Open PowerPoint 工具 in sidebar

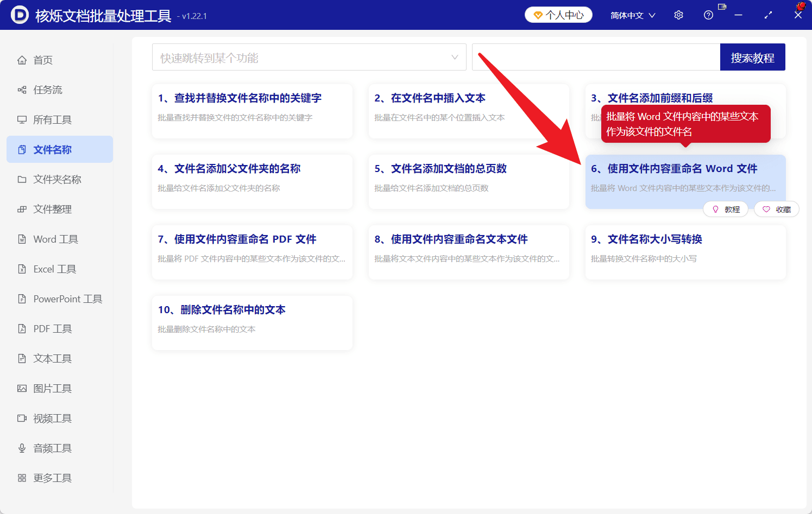tap(60, 299)
